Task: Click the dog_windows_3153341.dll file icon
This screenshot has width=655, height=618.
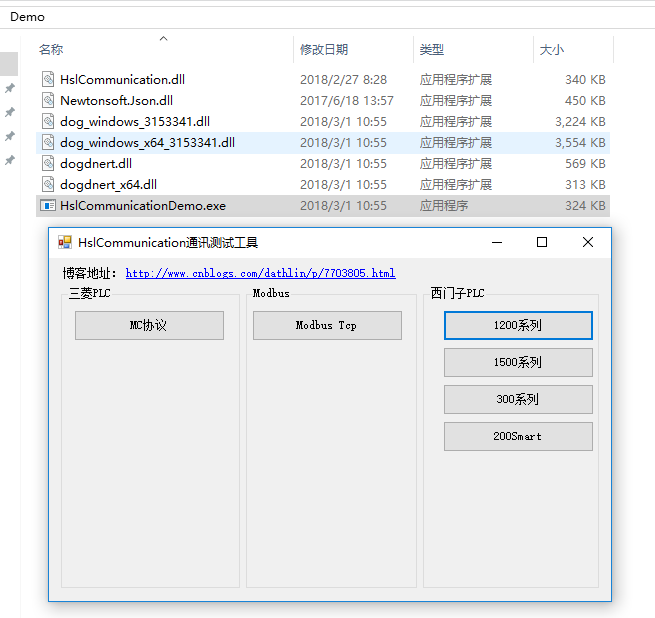Action: [48, 122]
